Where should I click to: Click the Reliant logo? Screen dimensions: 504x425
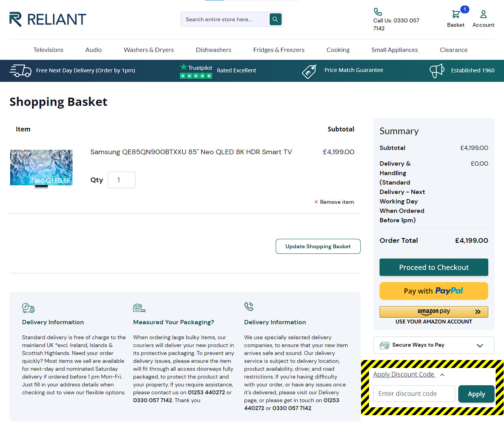click(x=48, y=19)
